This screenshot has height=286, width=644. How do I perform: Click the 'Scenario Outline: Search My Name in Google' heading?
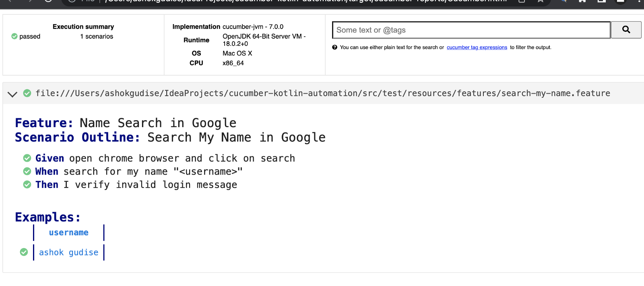[x=170, y=138]
